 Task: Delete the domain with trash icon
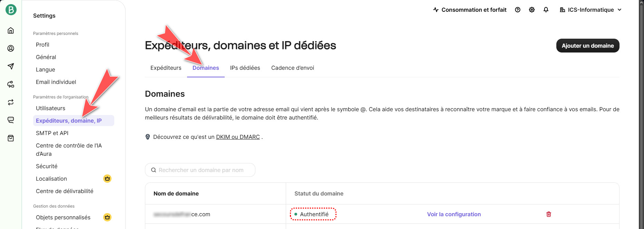(548, 214)
